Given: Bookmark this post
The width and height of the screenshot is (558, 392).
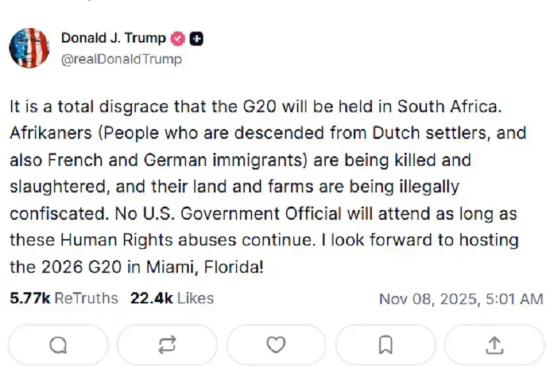Looking at the screenshot, I should point(386,345).
